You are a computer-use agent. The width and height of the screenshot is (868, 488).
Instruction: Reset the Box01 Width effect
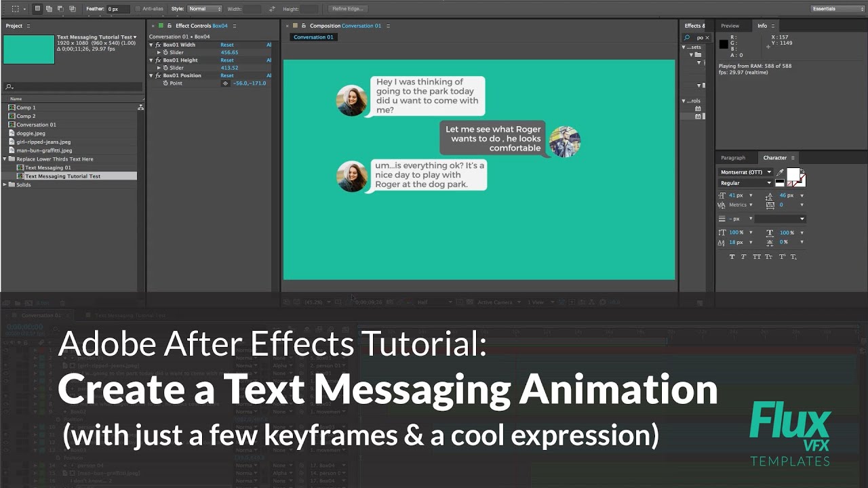point(227,45)
